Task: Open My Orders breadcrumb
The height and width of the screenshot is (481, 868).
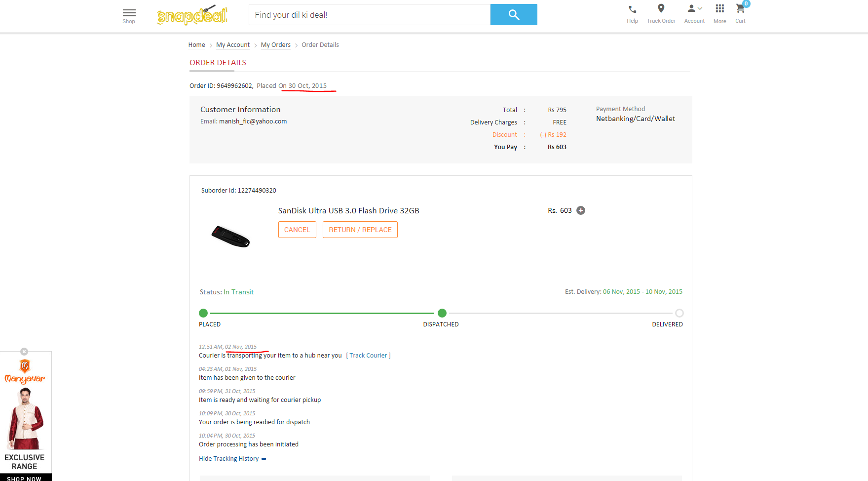Action: click(276, 45)
